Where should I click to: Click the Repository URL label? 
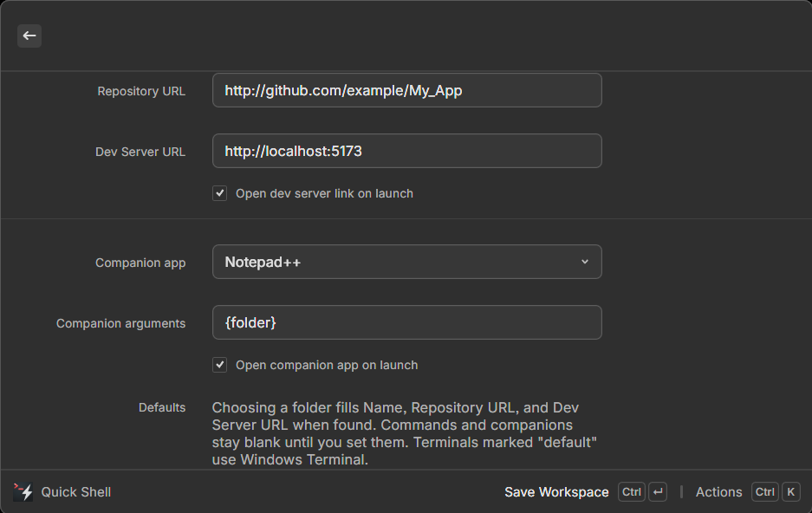(141, 91)
